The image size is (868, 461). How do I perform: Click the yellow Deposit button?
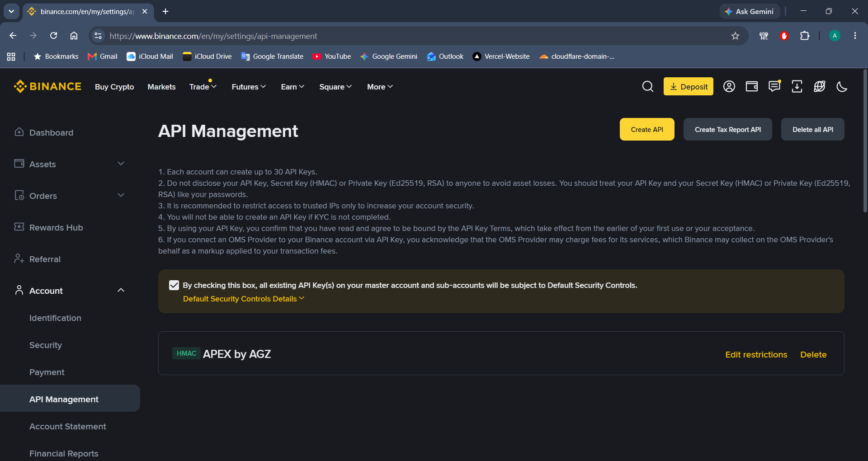(x=689, y=86)
